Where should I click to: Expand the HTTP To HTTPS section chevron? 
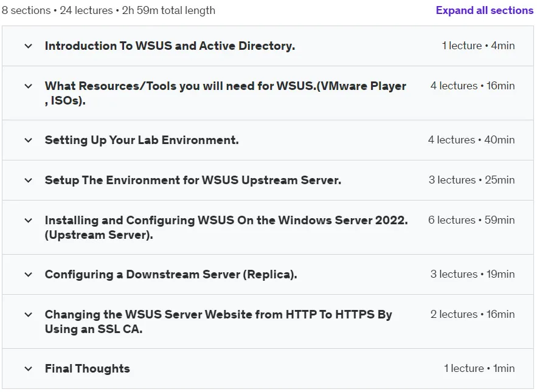(29, 315)
